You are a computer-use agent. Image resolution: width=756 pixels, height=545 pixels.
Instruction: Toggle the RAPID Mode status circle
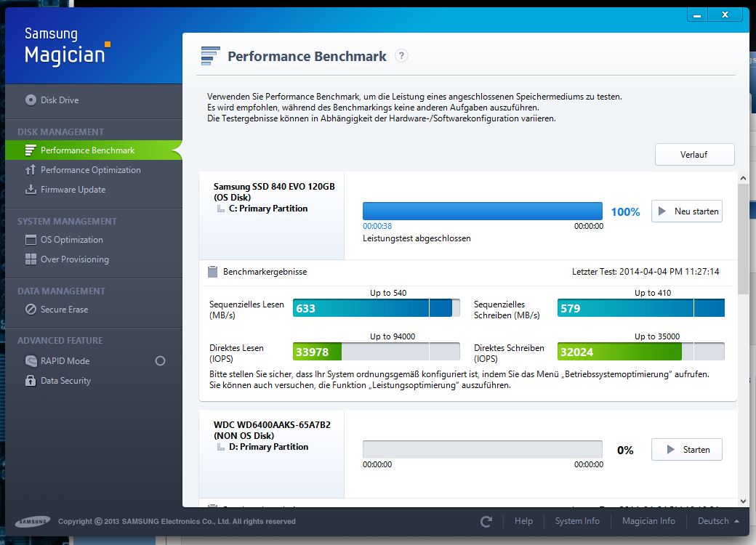coord(160,361)
